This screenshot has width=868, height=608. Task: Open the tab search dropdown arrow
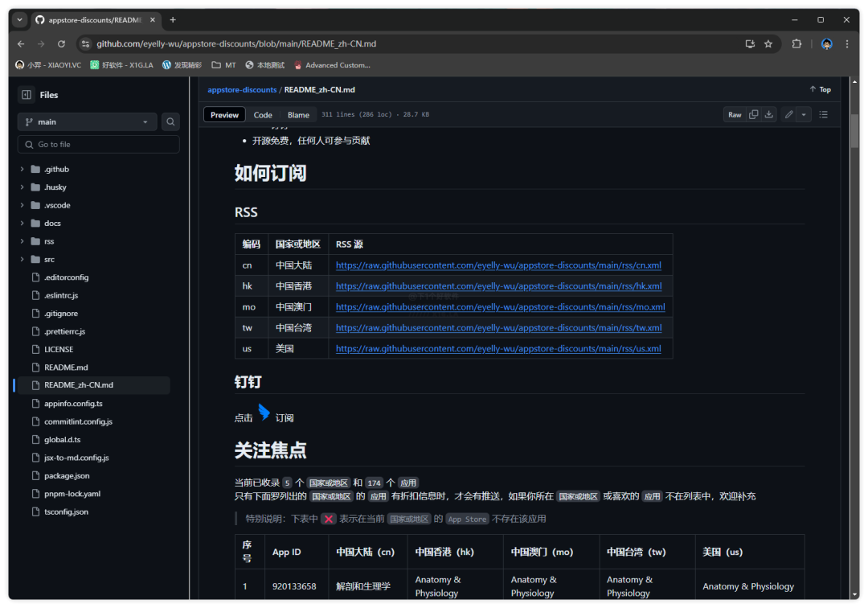[x=20, y=20]
